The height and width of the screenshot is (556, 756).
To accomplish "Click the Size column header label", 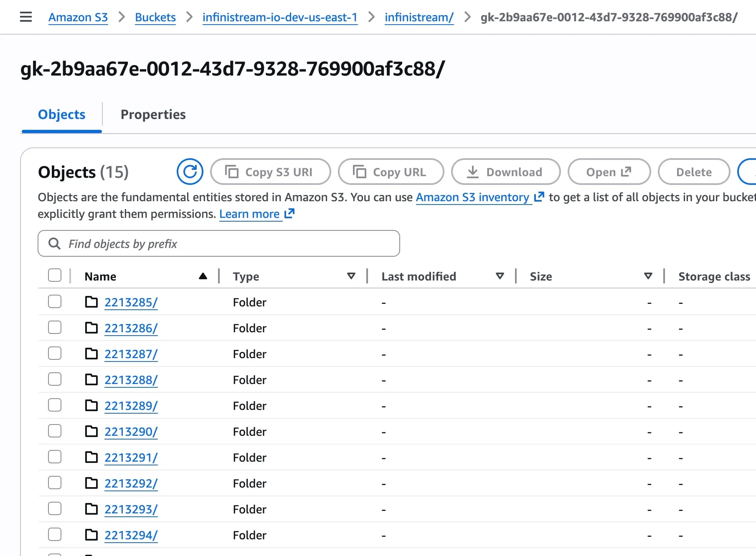I will [x=541, y=276].
